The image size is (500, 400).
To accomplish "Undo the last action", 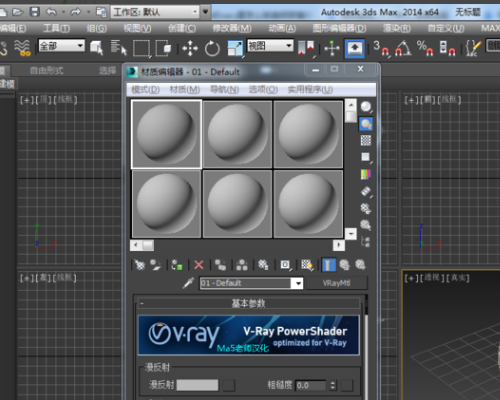I will (x=51, y=12).
